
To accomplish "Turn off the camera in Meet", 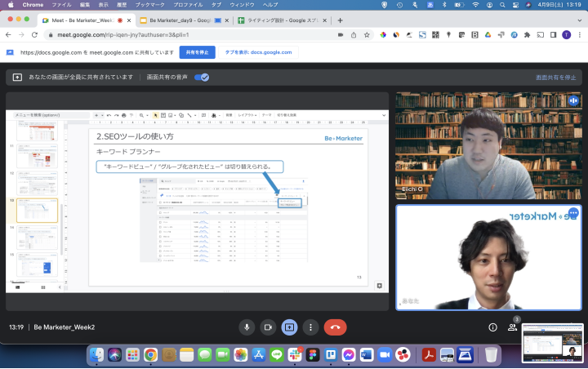I will coord(267,327).
